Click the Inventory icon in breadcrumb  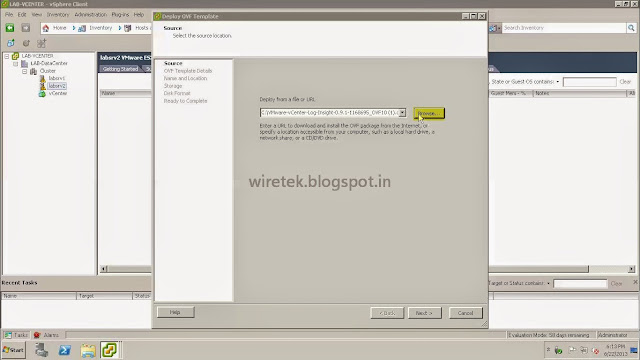coord(82,28)
